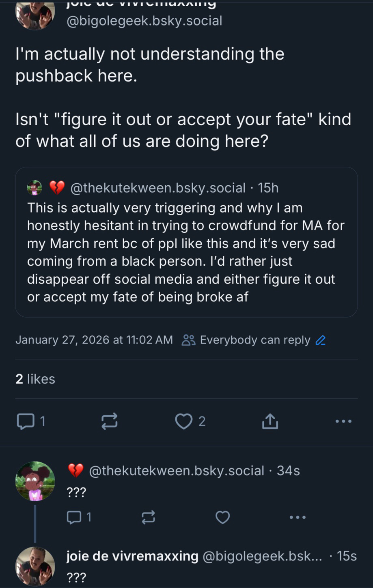Reply to thekutekween's '???' comment
This screenshot has width=373, height=588.
coord(74,517)
